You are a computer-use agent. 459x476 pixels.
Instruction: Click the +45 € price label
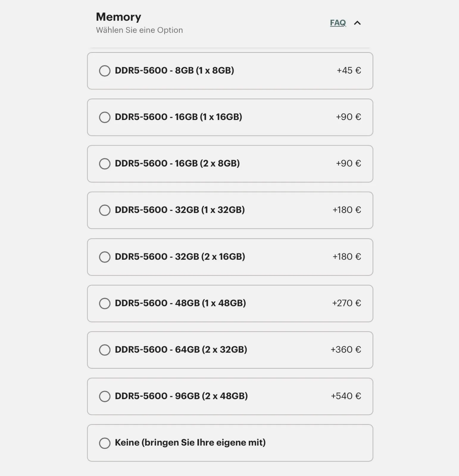pos(349,71)
